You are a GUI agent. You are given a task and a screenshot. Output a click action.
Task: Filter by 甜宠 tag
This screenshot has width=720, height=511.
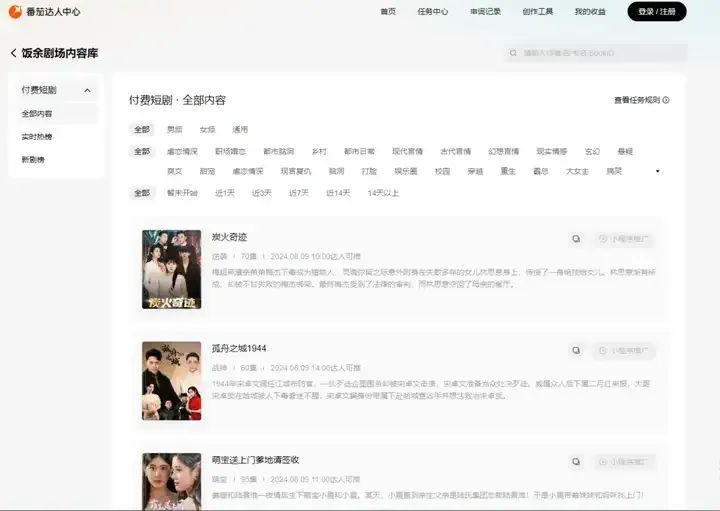(208, 171)
